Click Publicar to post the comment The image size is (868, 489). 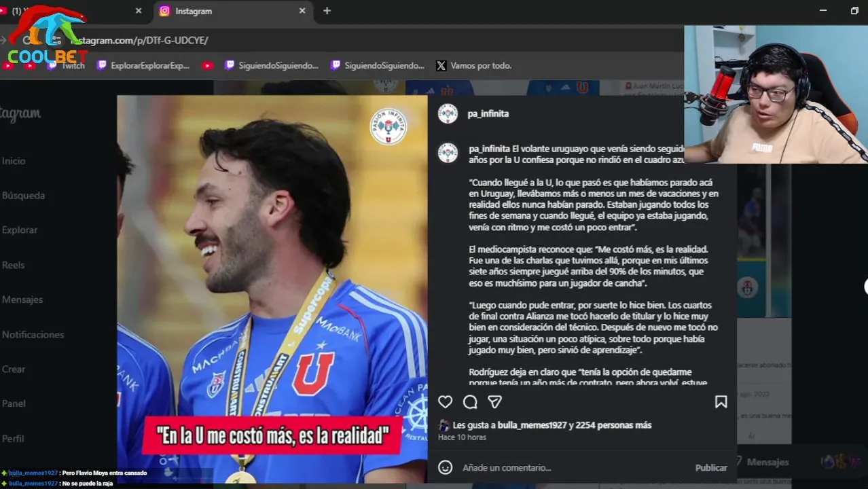(x=711, y=467)
